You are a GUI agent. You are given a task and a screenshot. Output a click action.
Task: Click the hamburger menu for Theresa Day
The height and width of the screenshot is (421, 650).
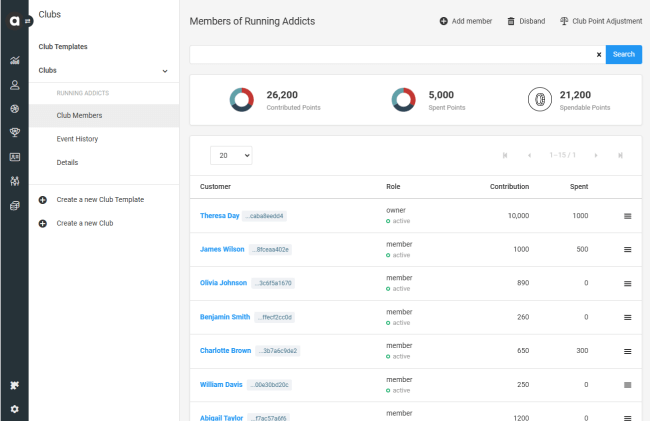(x=627, y=216)
